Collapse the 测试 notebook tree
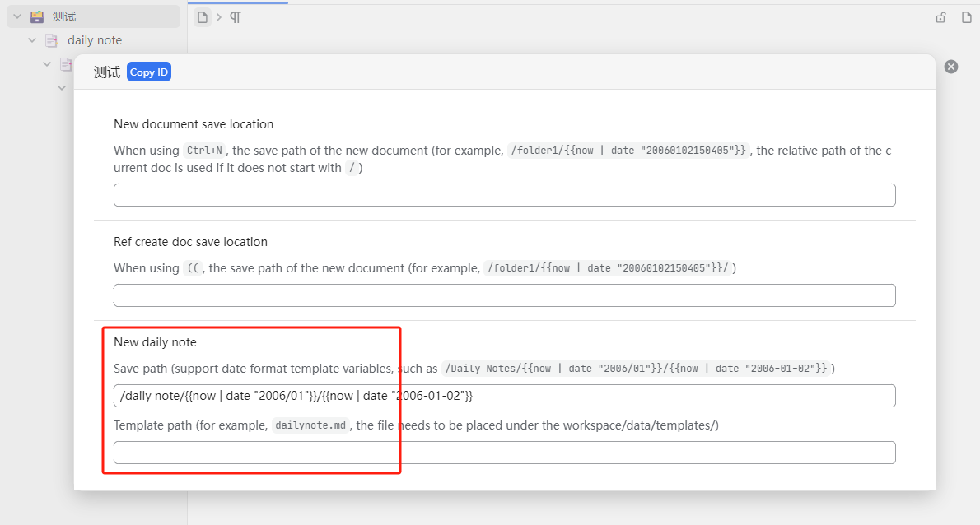 16,16
